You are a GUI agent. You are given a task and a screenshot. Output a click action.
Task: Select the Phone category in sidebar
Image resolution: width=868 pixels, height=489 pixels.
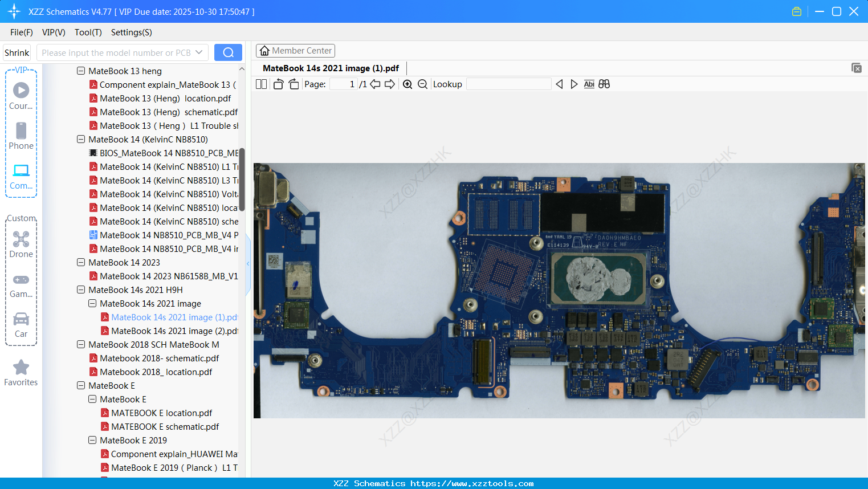click(21, 136)
